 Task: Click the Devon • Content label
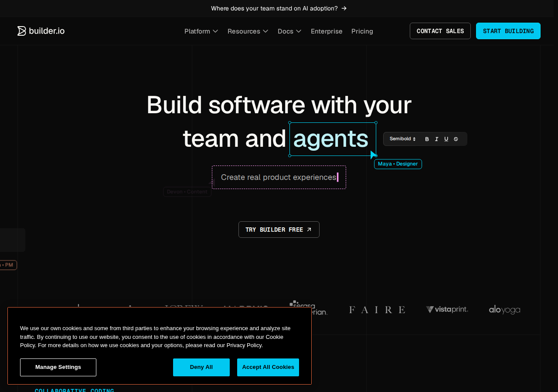pyautogui.click(x=187, y=192)
